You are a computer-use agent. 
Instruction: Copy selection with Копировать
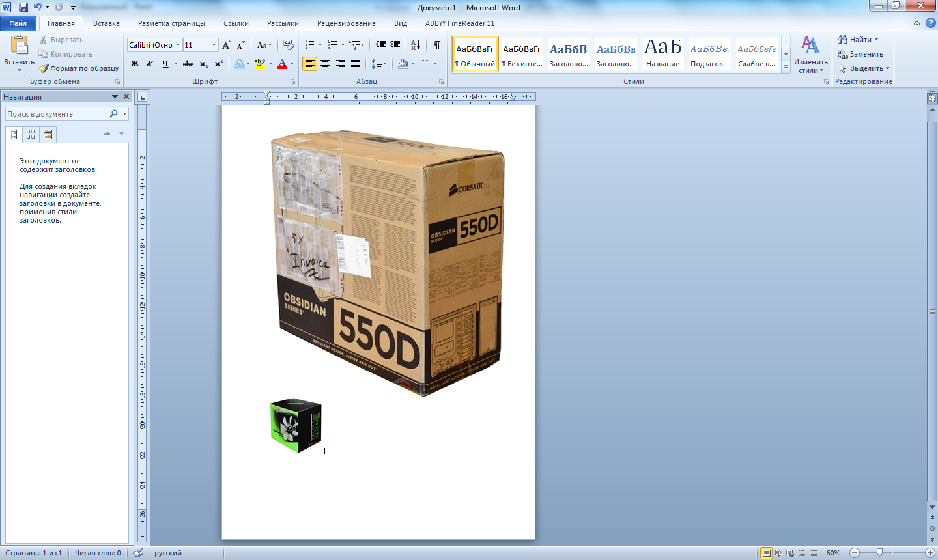click(66, 54)
